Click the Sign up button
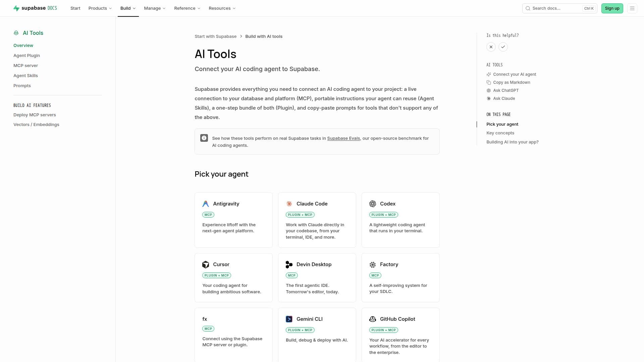644x362 pixels. click(612, 8)
